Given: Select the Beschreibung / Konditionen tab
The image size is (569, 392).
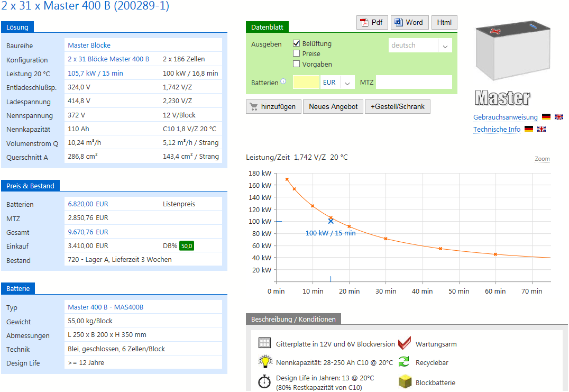Looking at the screenshot, I should tap(293, 319).
